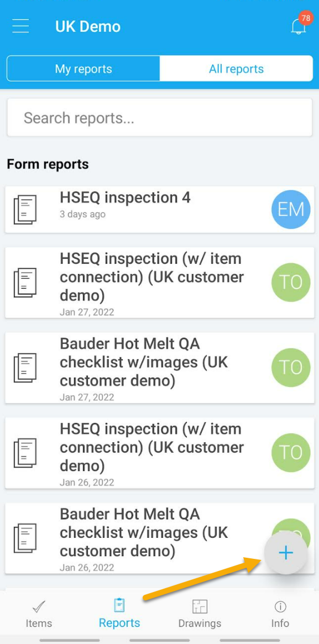
Task: Open the Drawings floor plan icon
Action: [x=200, y=606]
